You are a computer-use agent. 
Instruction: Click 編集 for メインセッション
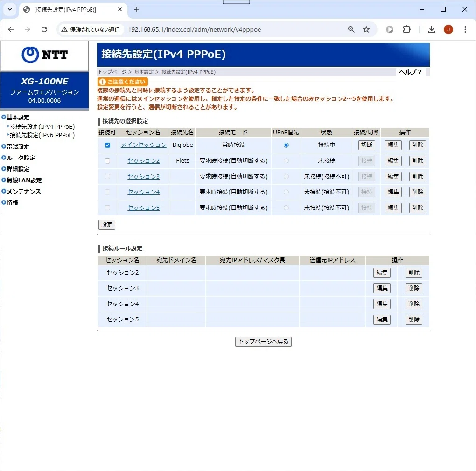[393, 145]
